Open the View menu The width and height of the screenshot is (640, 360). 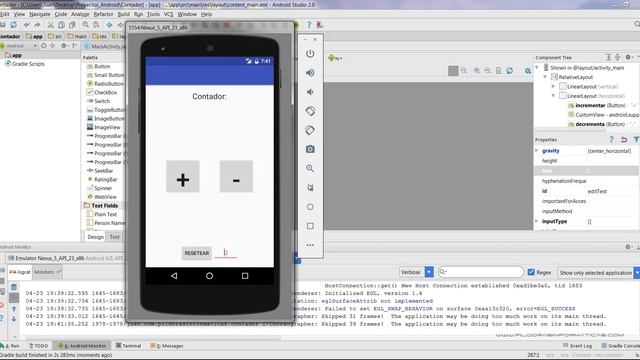point(19,14)
